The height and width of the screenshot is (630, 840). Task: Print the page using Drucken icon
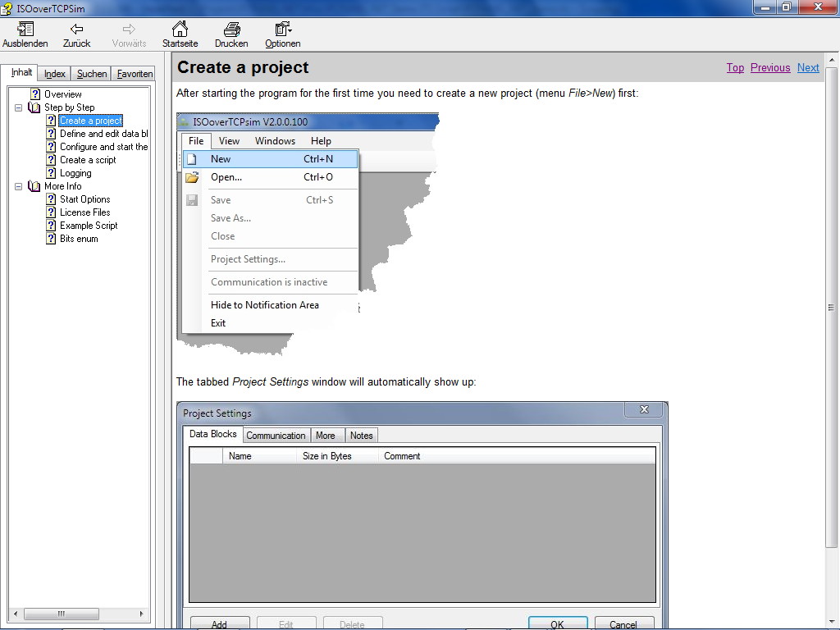pyautogui.click(x=231, y=30)
